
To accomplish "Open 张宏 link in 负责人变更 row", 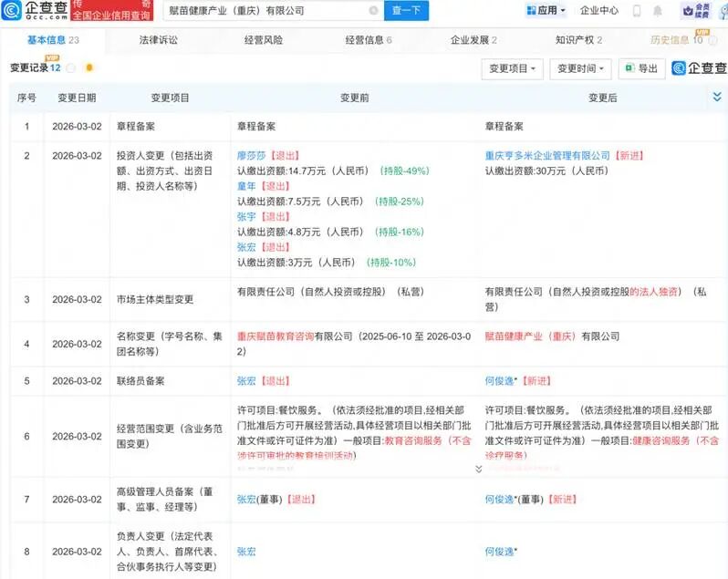I will click(246, 552).
